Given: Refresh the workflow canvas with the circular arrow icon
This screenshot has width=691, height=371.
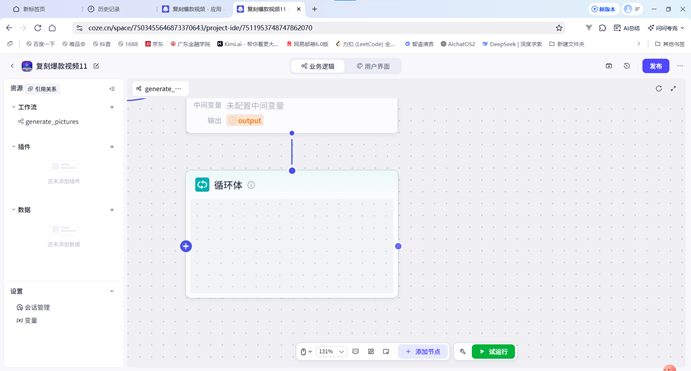Looking at the screenshot, I should (659, 89).
